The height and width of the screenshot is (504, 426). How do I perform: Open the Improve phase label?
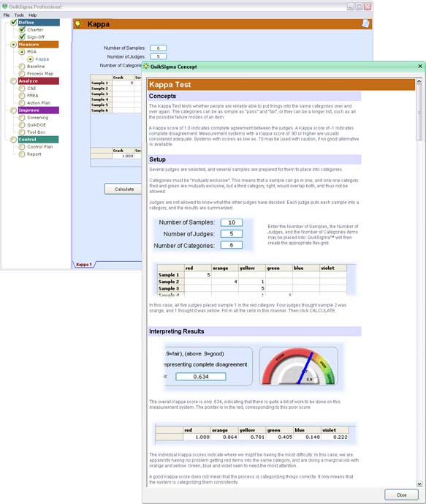pyautogui.click(x=38, y=110)
